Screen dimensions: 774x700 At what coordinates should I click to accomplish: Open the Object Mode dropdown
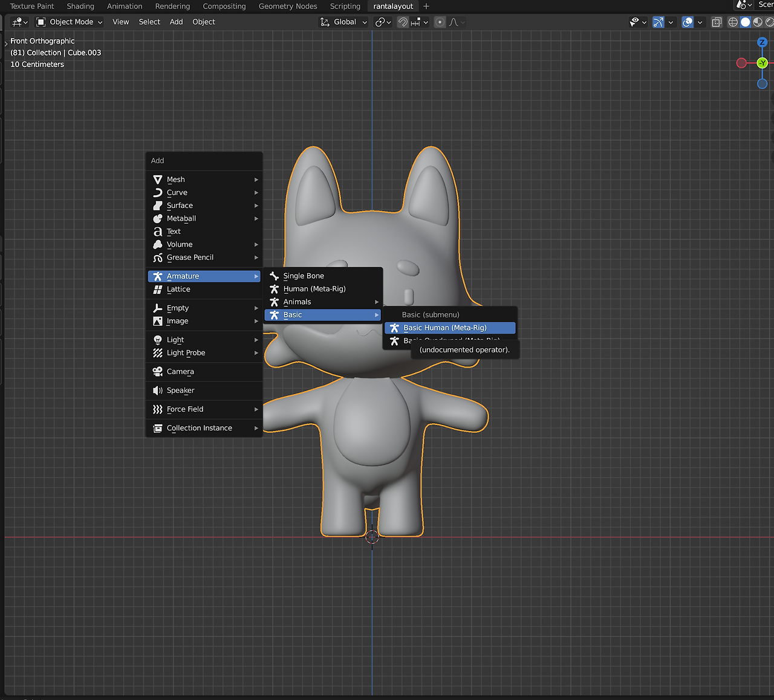pyautogui.click(x=70, y=22)
